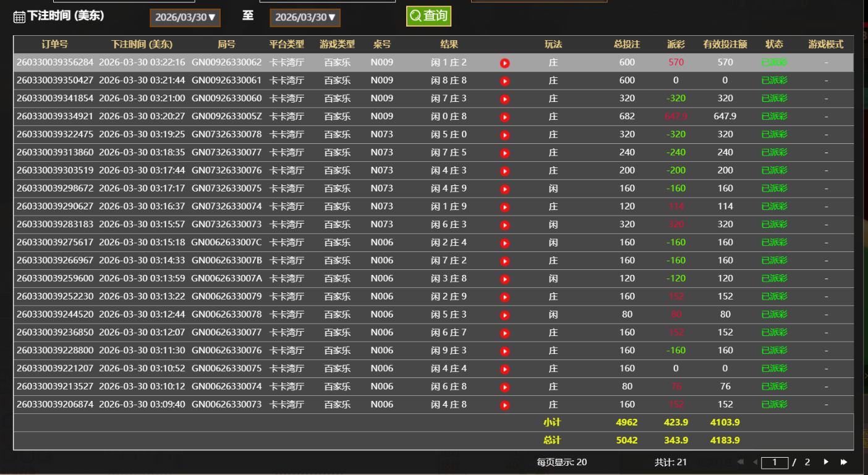Select order row 260330039350427
This screenshot has height=475, width=868.
55,80
